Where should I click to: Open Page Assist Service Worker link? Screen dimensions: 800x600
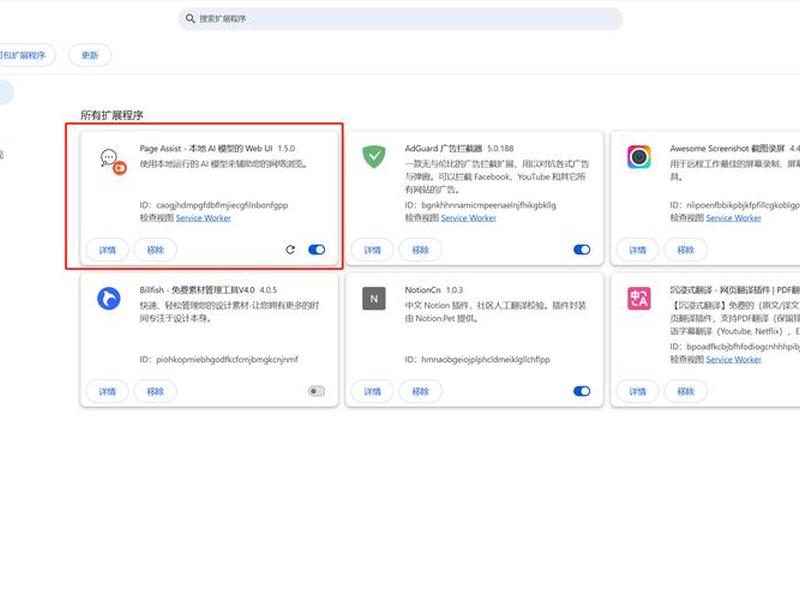tap(203, 218)
